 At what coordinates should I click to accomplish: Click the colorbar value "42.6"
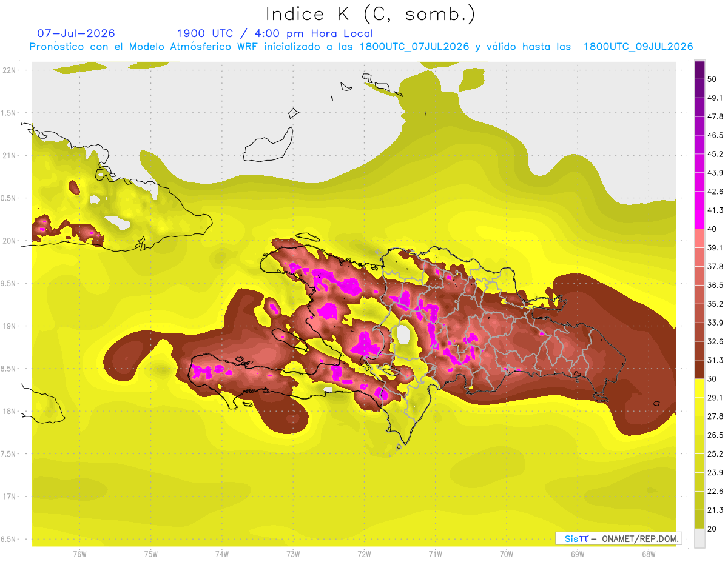(x=715, y=192)
